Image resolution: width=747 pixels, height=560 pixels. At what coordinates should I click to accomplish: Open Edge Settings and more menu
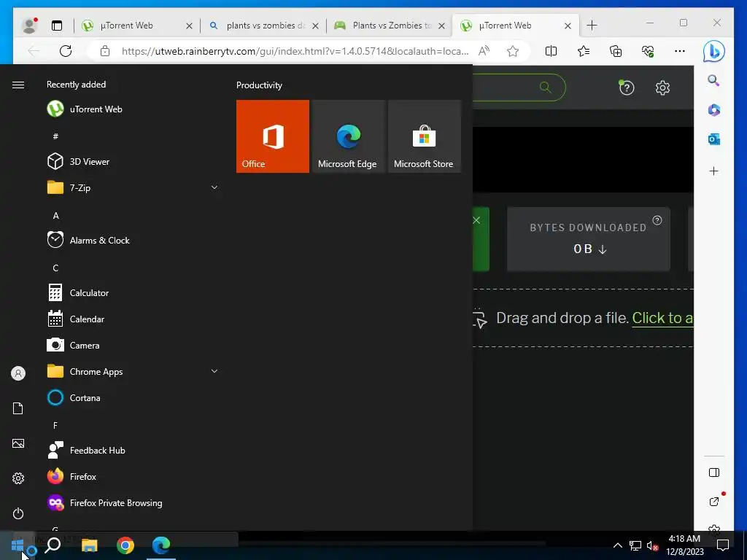[680, 51]
